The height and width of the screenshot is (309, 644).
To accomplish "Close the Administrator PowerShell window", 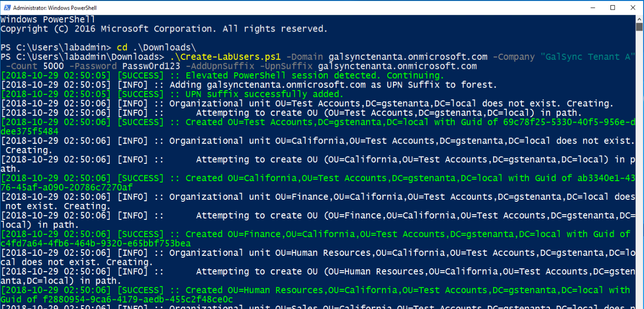I will [633, 8].
